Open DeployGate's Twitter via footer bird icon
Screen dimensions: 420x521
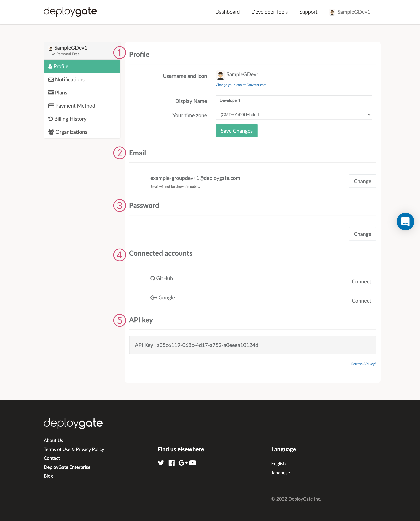161,463
